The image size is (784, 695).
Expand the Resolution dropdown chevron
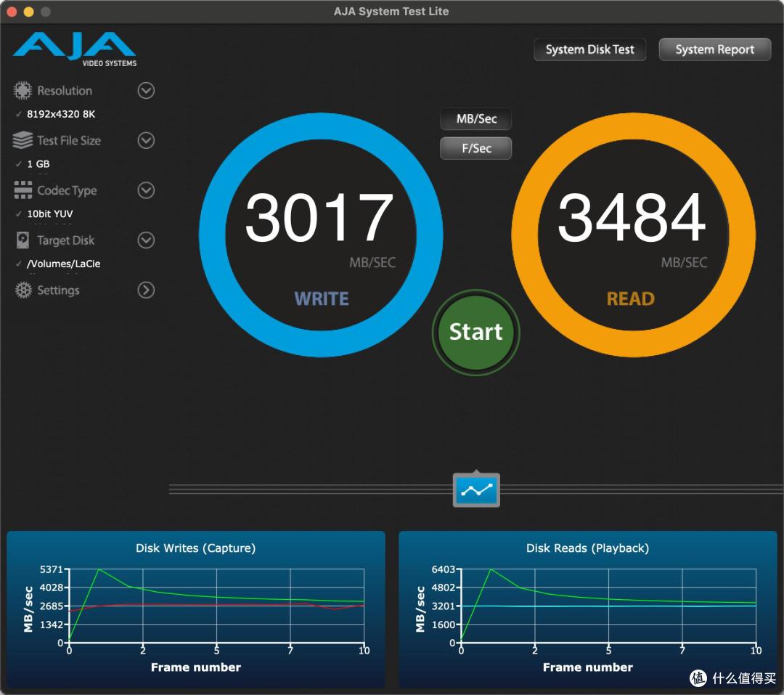coord(146,91)
